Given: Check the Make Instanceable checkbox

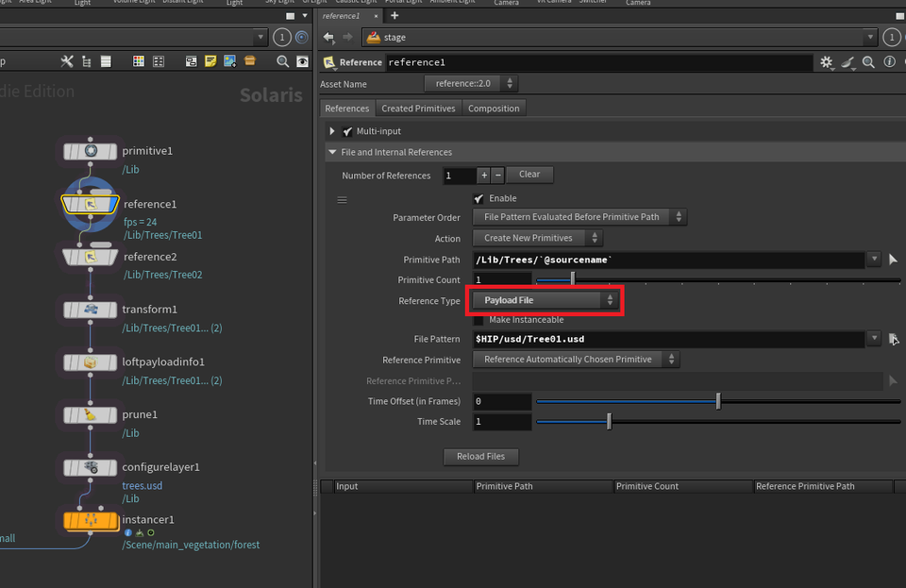Looking at the screenshot, I should tap(479, 320).
